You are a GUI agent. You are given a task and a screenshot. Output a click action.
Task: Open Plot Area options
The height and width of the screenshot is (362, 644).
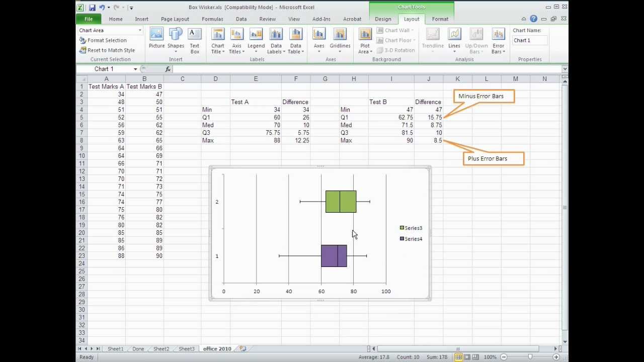click(365, 40)
